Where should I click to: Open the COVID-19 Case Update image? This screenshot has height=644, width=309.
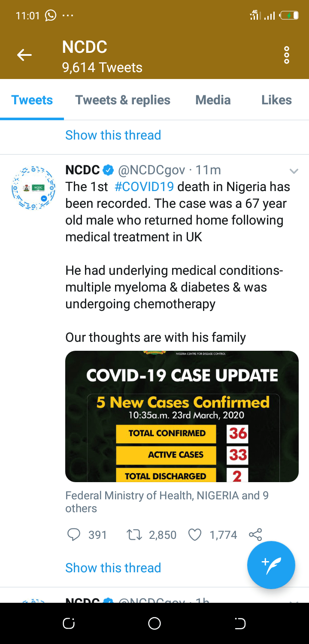tap(182, 416)
